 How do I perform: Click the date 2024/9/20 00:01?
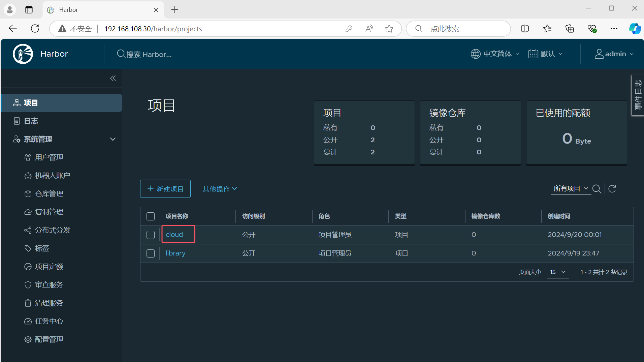tap(575, 235)
